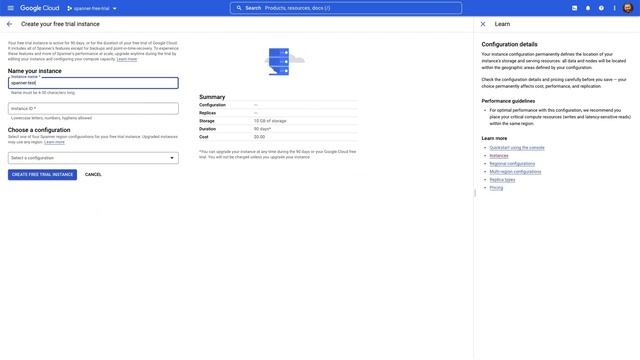Image resolution: width=640 pixels, height=360 pixels.
Task: Open the help question mark menu
Action: [x=601, y=8]
